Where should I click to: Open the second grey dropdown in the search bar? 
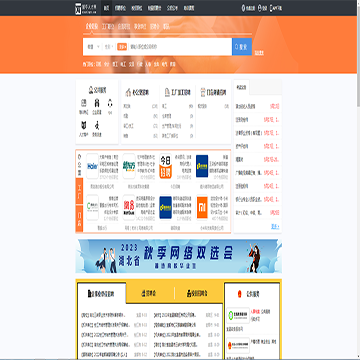[x=109, y=47]
